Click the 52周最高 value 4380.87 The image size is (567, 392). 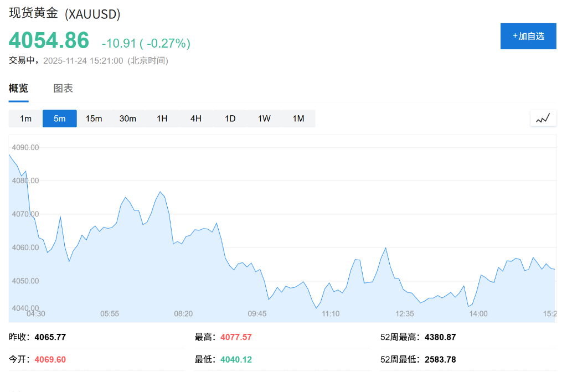(441, 337)
